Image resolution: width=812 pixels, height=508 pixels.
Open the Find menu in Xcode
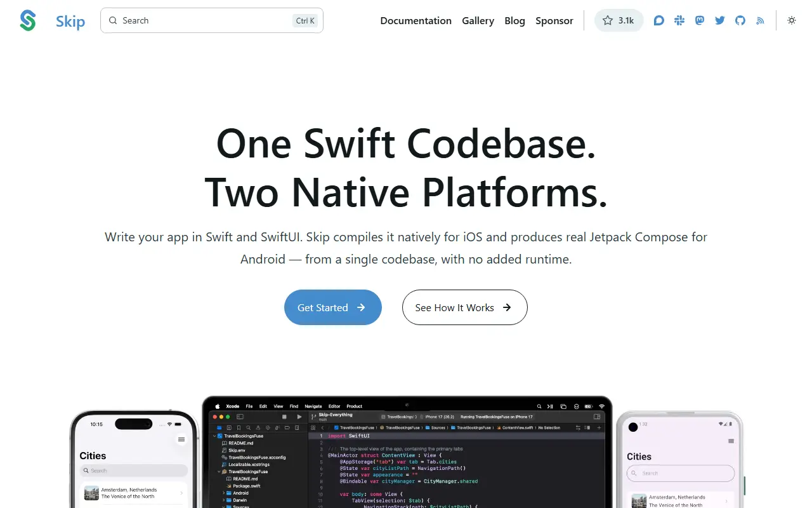click(294, 406)
